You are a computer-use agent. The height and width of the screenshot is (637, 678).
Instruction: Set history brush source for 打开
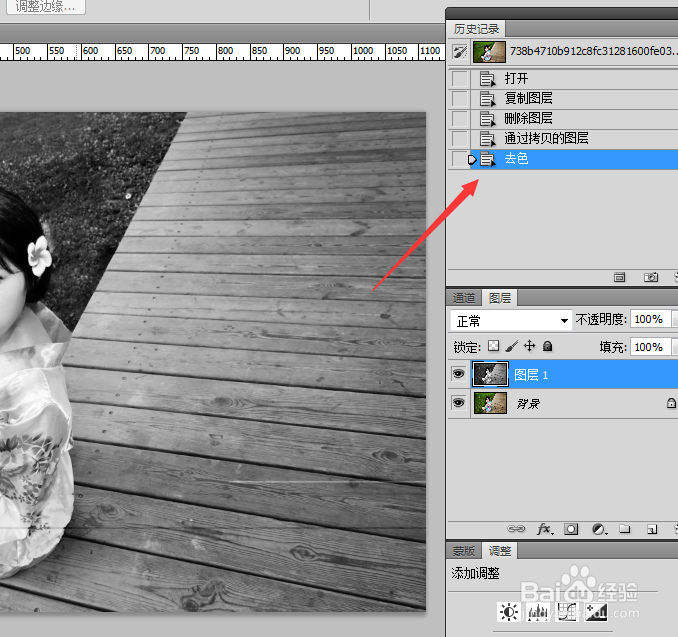(x=460, y=79)
